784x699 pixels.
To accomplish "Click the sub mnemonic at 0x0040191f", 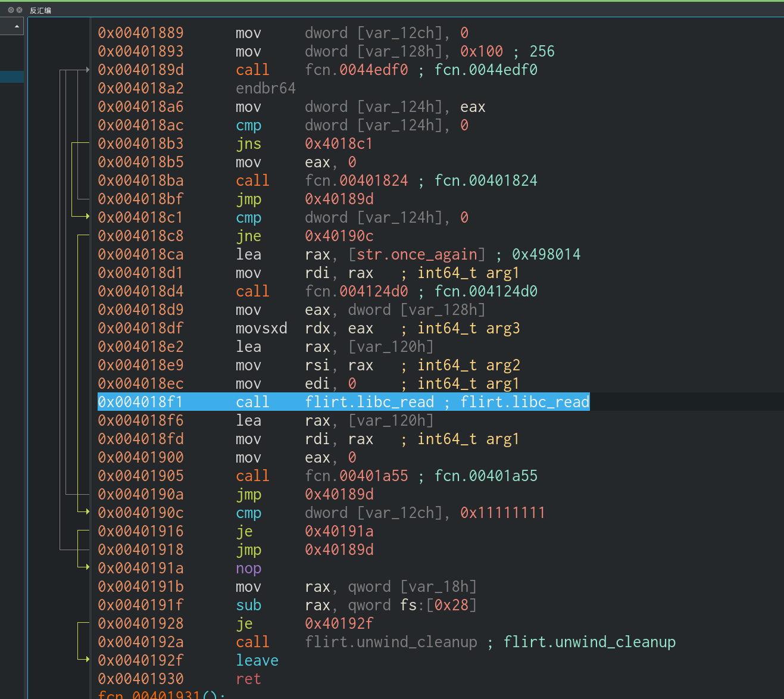I will tap(249, 605).
